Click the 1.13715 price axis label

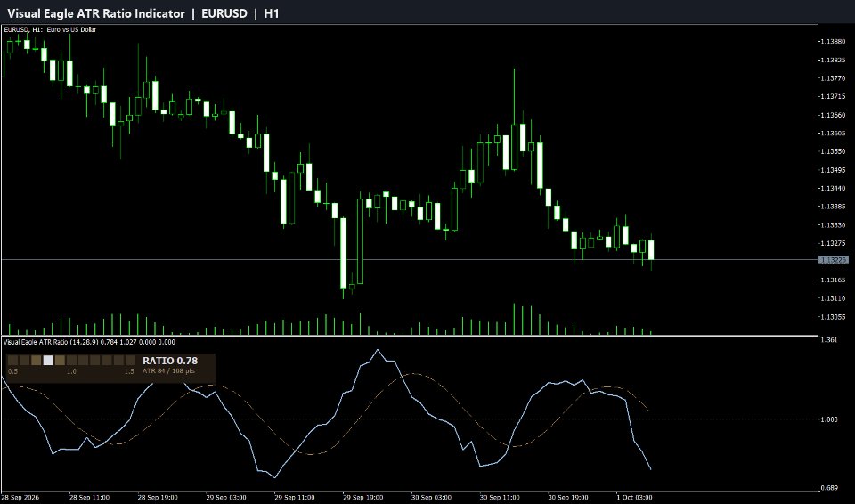pyautogui.click(x=834, y=96)
